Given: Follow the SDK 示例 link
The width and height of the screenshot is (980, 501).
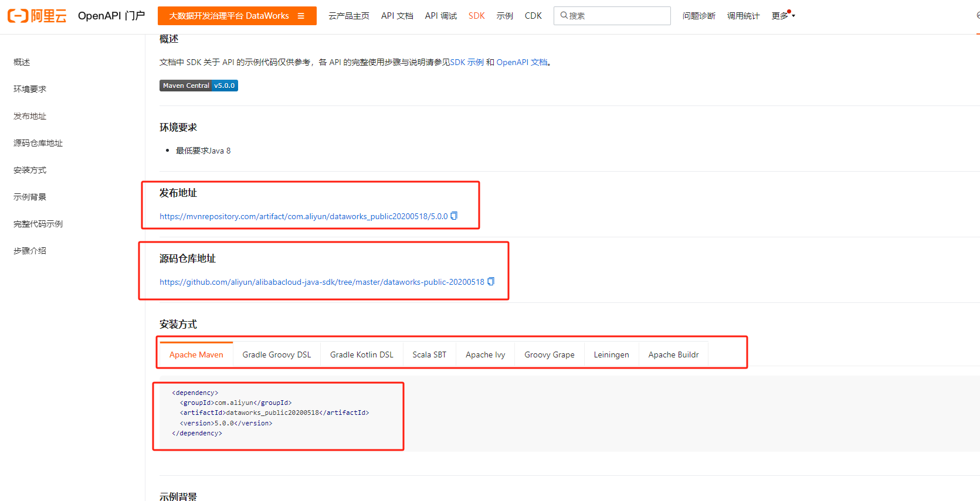Looking at the screenshot, I should (x=467, y=62).
